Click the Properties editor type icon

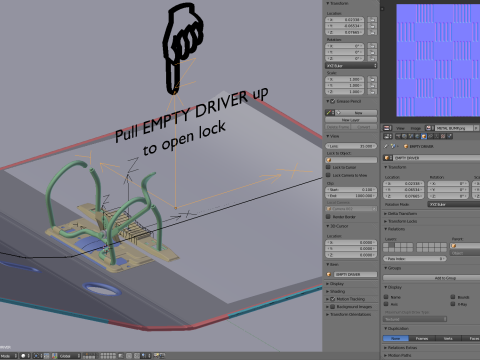pyautogui.click(x=387, y=136)
